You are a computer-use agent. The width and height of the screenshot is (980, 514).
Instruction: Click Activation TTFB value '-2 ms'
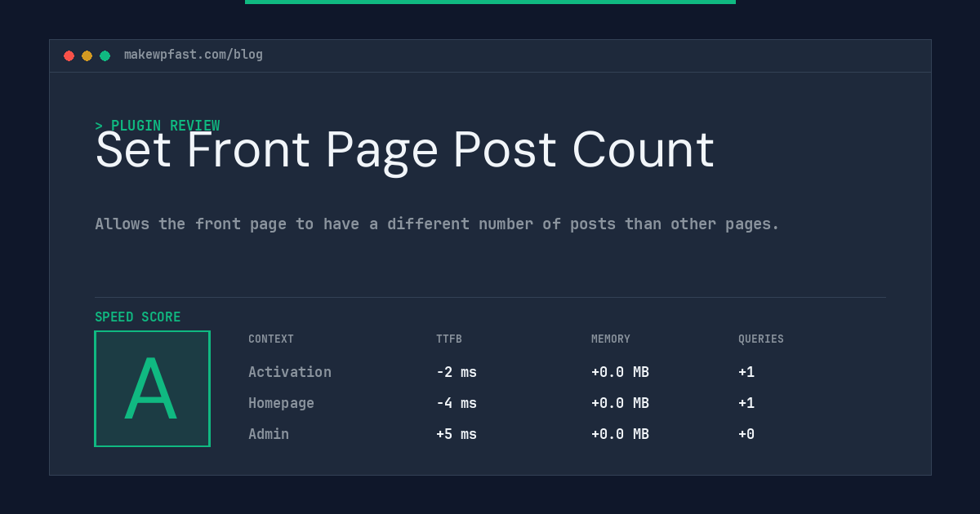[x=457, y=372]
